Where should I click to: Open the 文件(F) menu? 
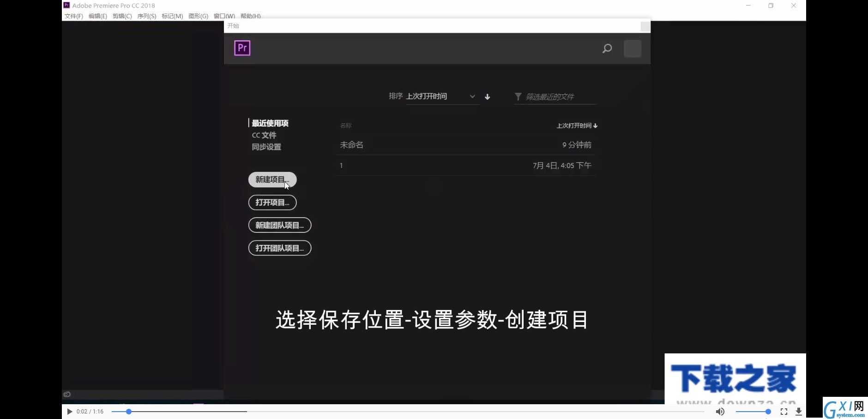tap(74, 16)
